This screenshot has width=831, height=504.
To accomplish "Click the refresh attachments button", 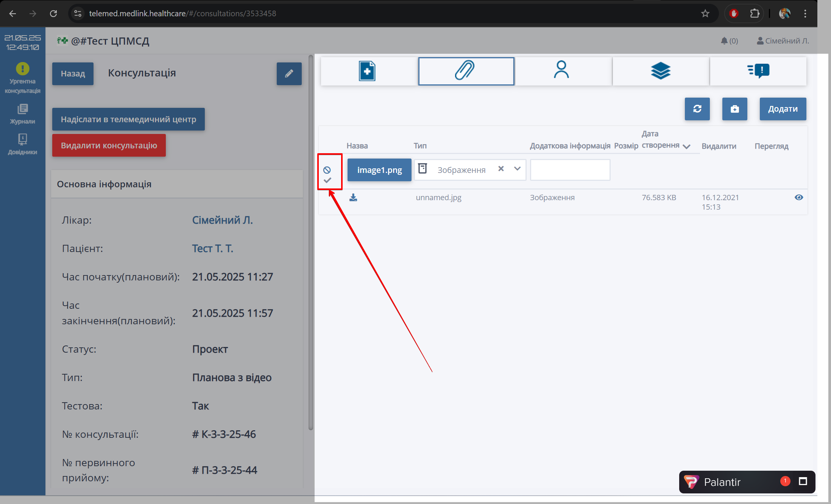I will (x=697, y=109).
